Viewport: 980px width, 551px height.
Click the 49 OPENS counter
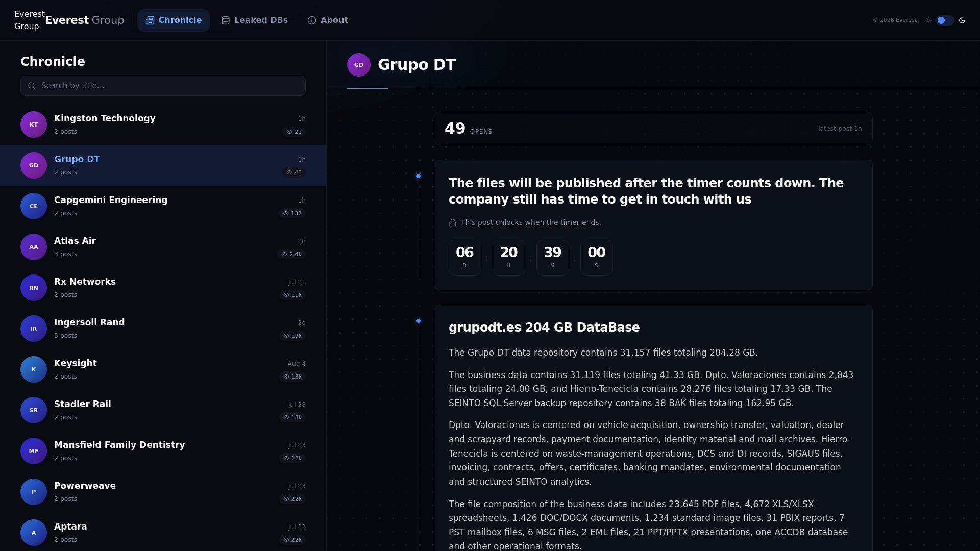pos(469,129)
